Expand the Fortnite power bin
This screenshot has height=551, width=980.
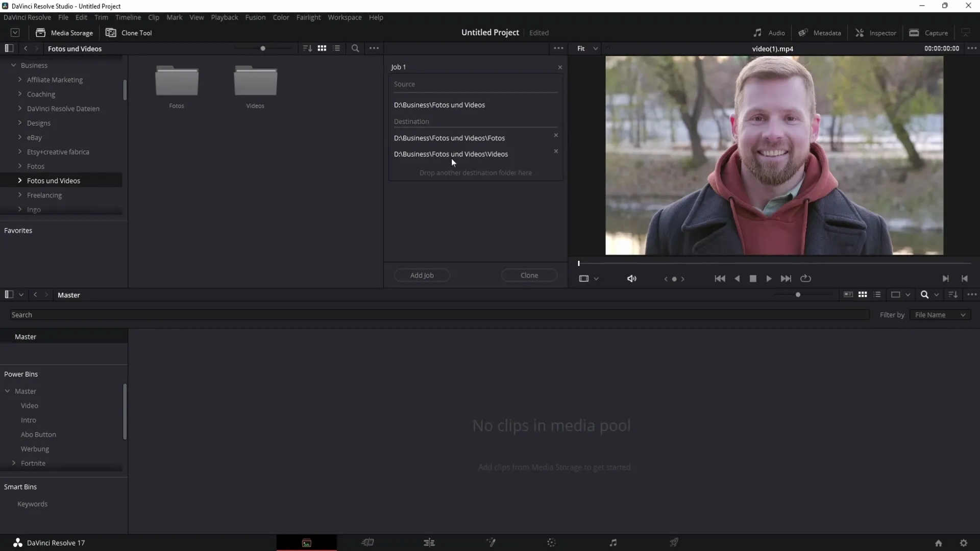coord(14,463)
